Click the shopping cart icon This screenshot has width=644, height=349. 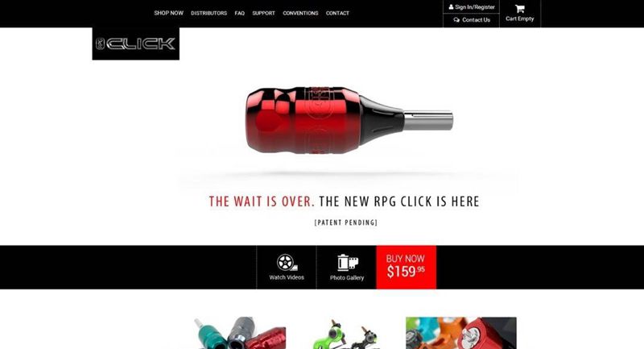coord(519,9)
